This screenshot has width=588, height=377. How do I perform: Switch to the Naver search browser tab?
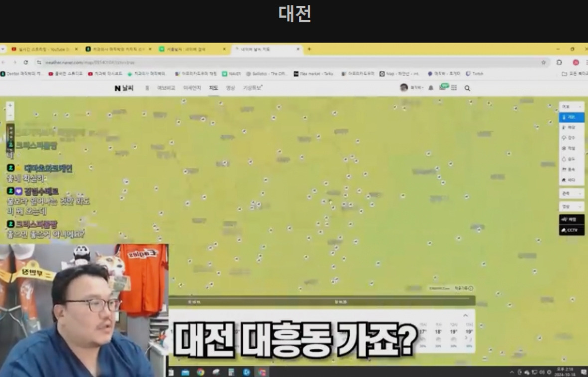click(x=192, y=49)
